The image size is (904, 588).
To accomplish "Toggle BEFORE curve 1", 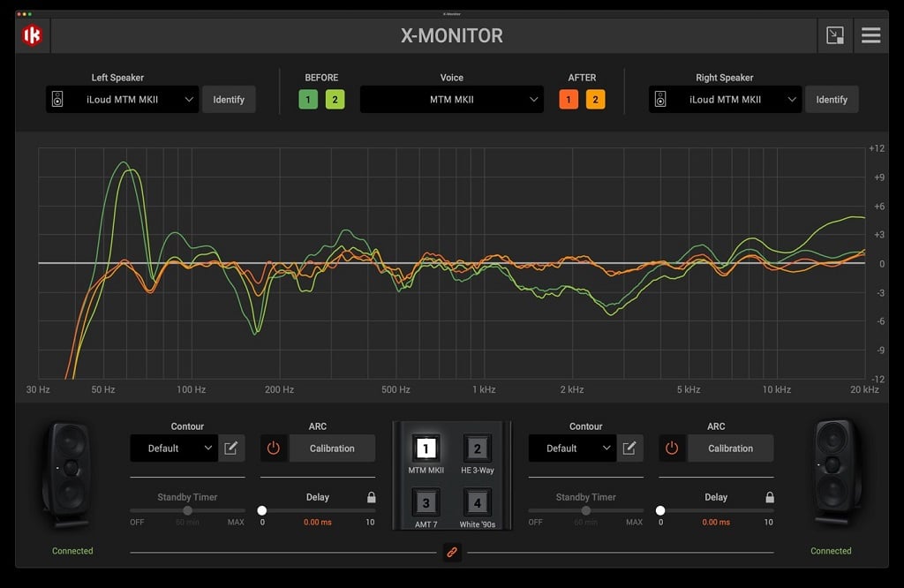I will click(308, 99).
